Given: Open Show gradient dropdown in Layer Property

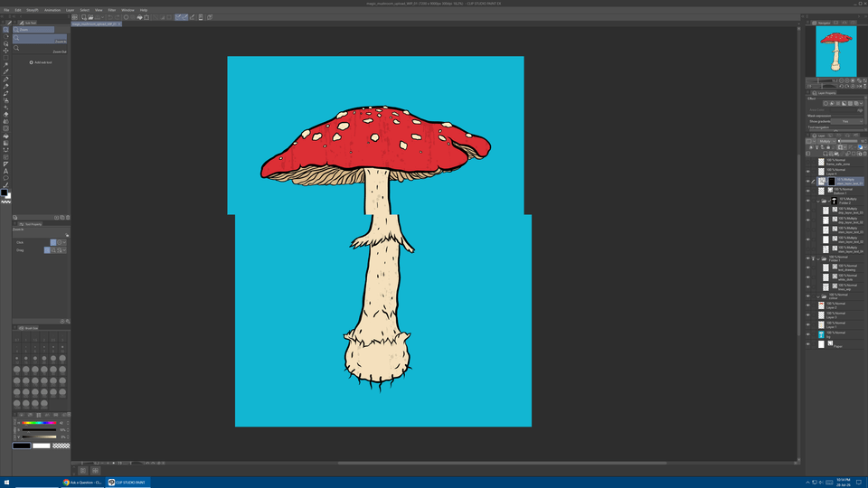Looking at the screenshot, I should [x=846, y=121].
